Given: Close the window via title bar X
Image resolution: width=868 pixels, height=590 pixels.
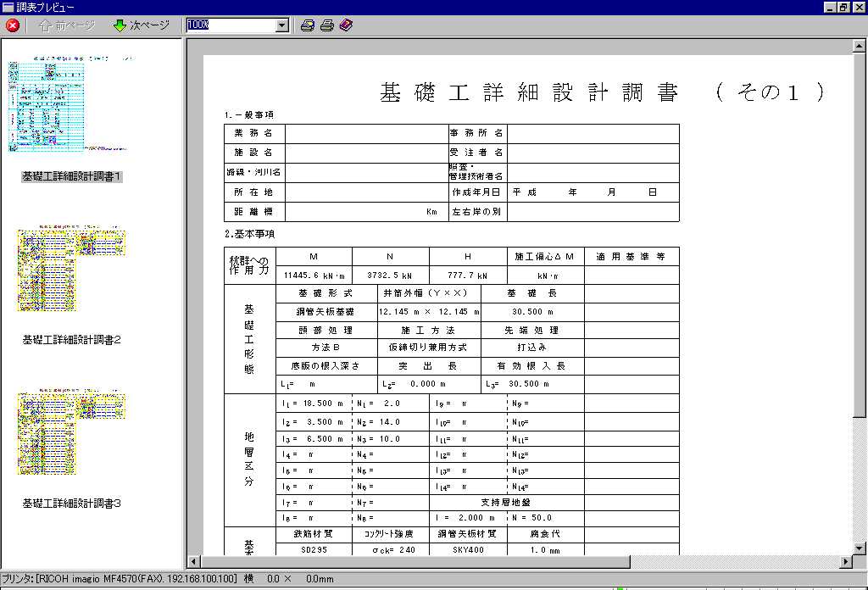Looking at the screenshot, I should pos(858,7).
